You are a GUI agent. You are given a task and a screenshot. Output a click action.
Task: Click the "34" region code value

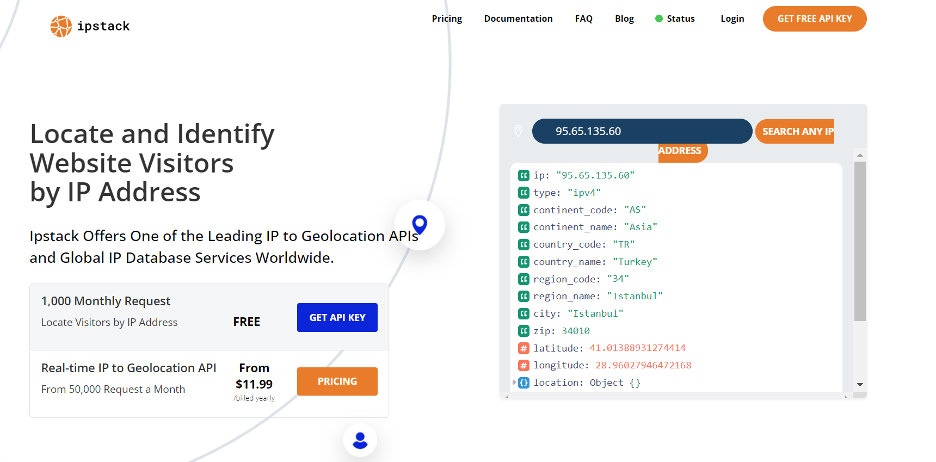pyautogui.click(x=618, y=279)
